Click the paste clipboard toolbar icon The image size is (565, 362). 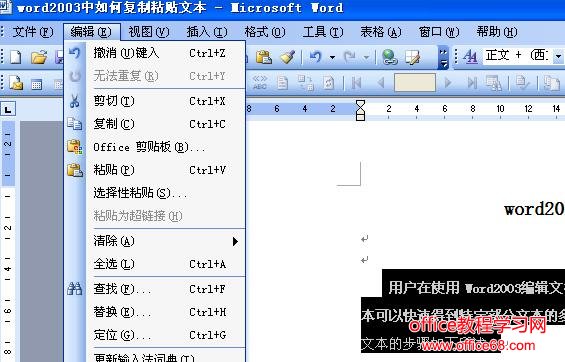(x=264, y=57)
